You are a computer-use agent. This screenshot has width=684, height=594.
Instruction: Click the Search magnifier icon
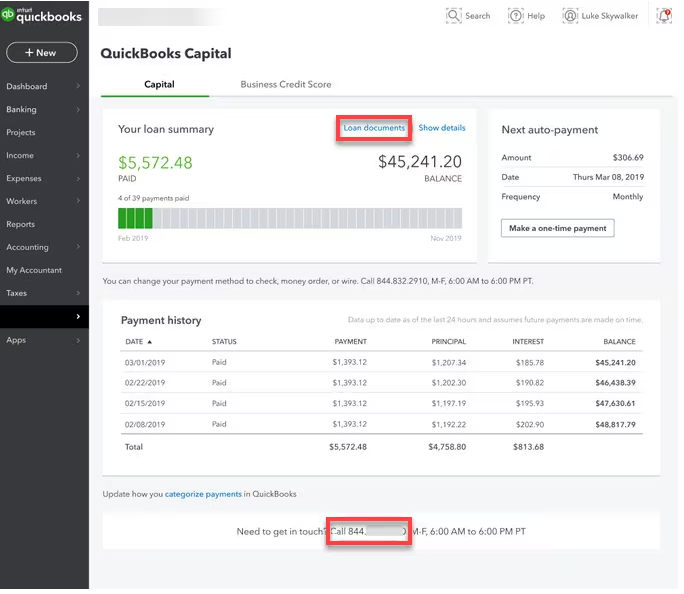(454, 15)
